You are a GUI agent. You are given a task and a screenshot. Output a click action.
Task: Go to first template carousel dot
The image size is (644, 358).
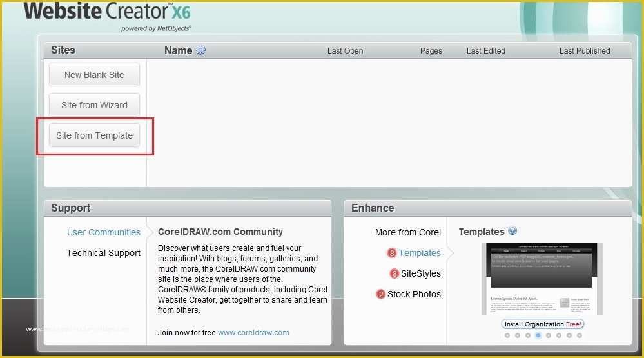507,335
